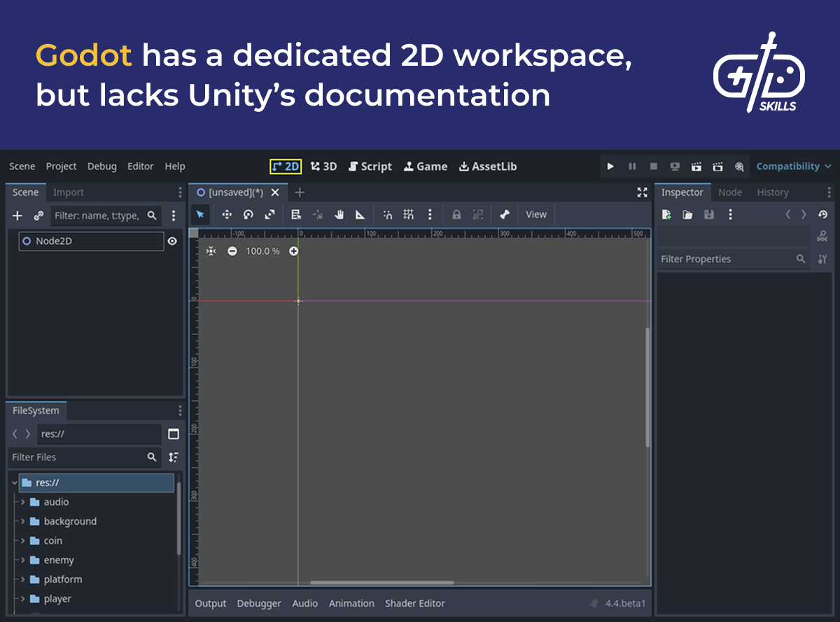Open the Shader Editor bottom panel
This screenshot has width=840, height=622.
pyautogui.click(x=414, y=603)
